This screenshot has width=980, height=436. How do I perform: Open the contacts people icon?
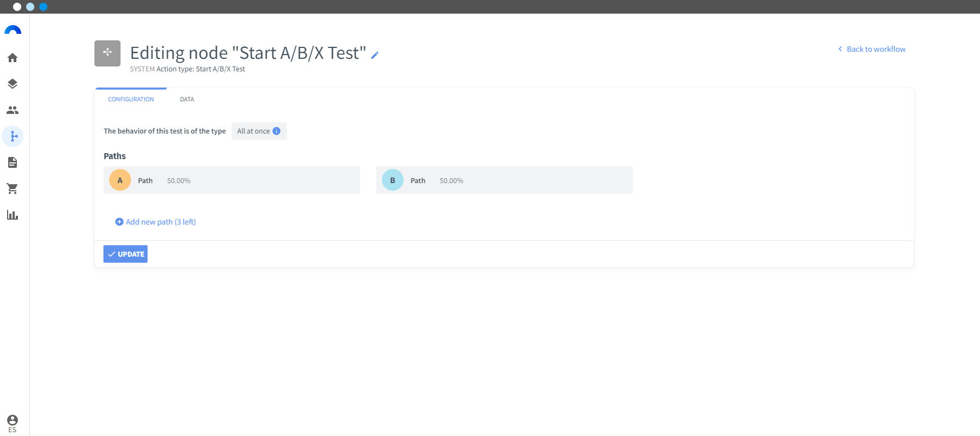[x=13, y=110]
